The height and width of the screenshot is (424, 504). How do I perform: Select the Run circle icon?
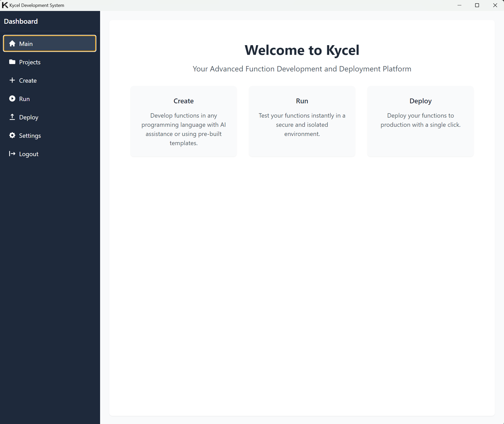click(x=12, y=98)
